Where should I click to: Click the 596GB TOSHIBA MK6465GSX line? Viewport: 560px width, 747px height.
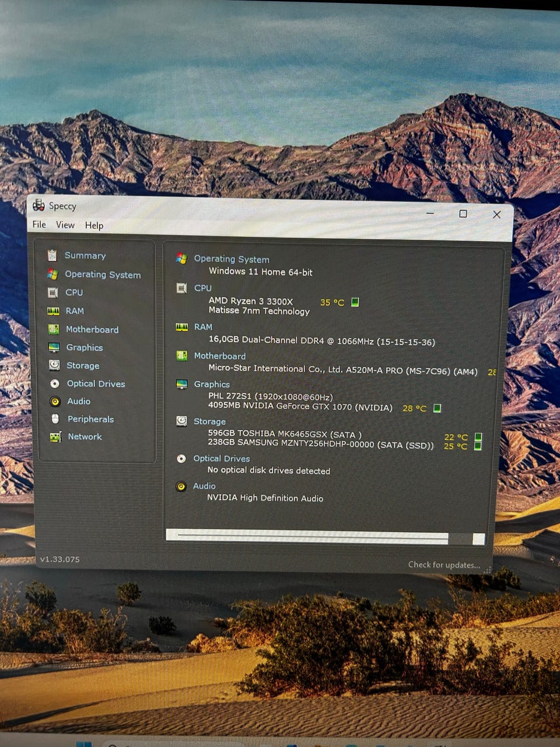[285, 434]
